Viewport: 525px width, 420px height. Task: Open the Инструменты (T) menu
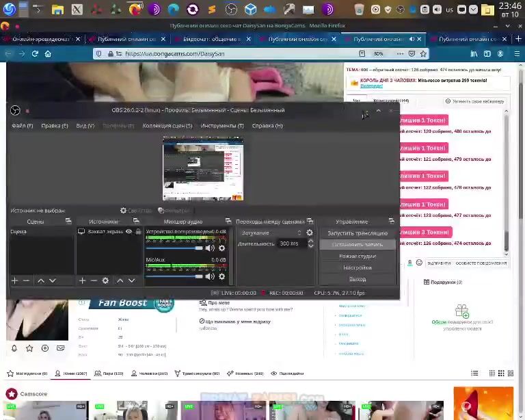point(221,126)
